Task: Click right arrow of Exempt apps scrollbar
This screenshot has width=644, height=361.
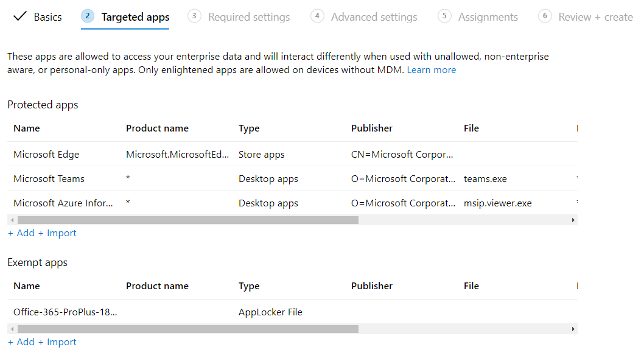Action: (x=573, y=329)
